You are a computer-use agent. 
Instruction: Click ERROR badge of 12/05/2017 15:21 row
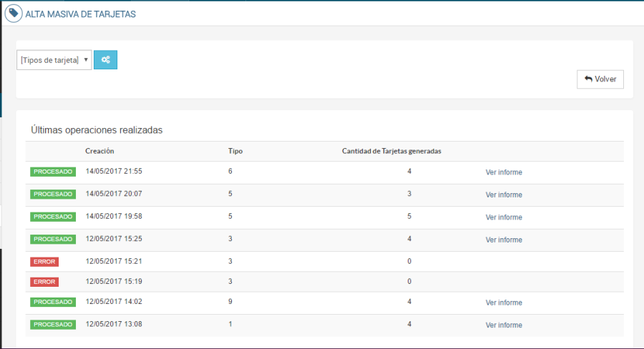[44, 262]
